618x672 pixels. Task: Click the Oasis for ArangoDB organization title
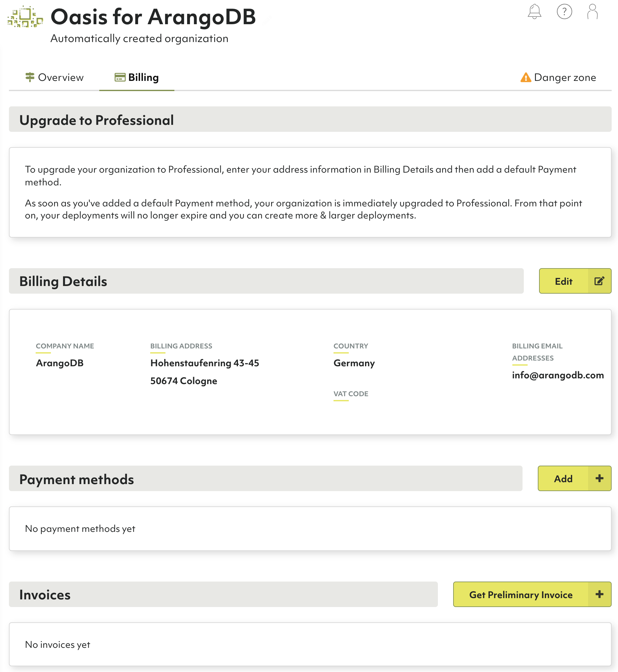153,17
